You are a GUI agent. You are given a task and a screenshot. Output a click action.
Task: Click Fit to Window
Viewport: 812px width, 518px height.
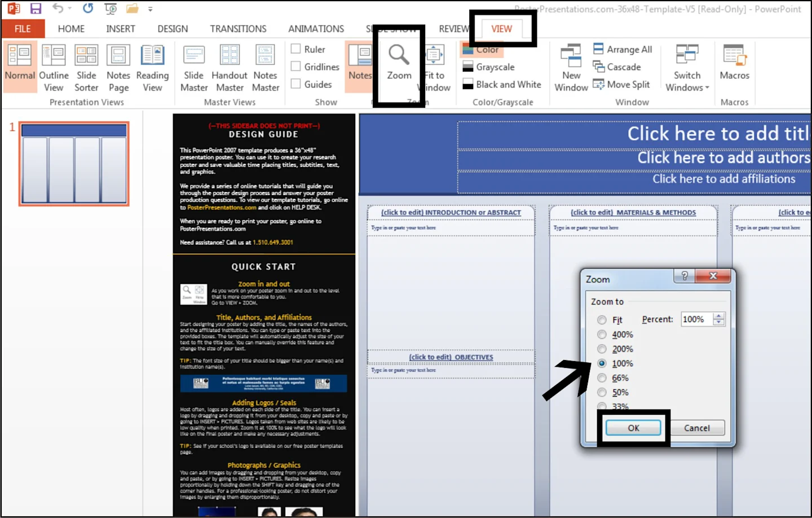tap(434, 68)
